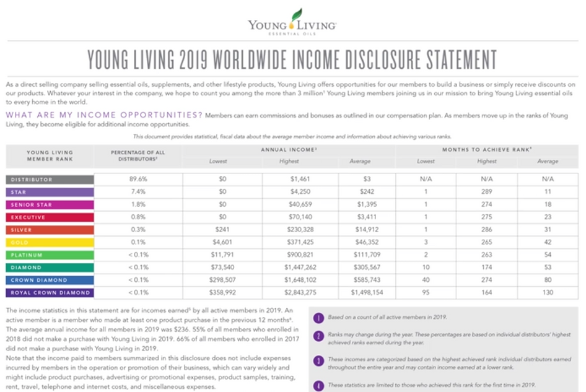Click the $900,821 Platinum highest income
Viewport: 586px width, 392px height.
pyautogui.click(x=300, y=255)
